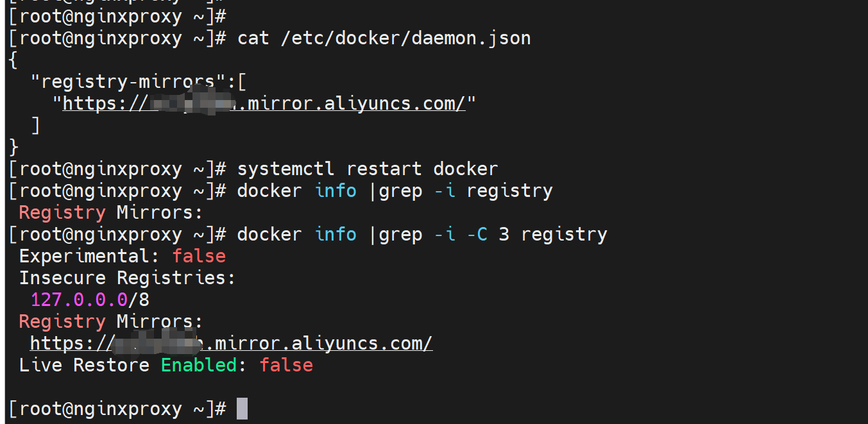Click the Registry Mirrors line directly after first grep
The width and height of the screenshot is (868, 424).
click(x=110, y=212)
